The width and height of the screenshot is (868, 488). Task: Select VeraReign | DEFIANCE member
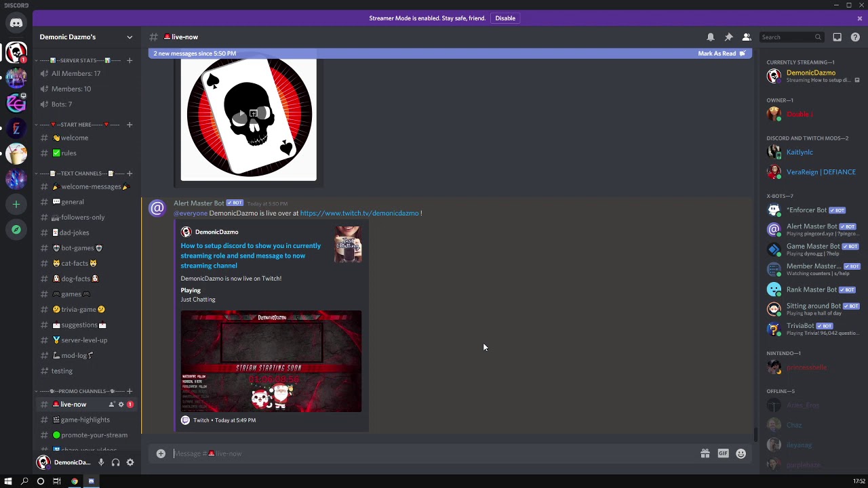coord(812,172)
